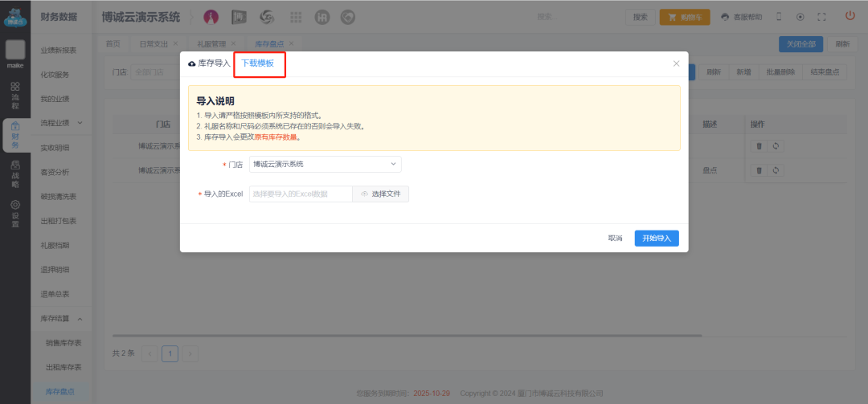Screen dimensions: 868x404
Task: Collapse the 库存结算 submenu
Action: click(x=61, y=319)
